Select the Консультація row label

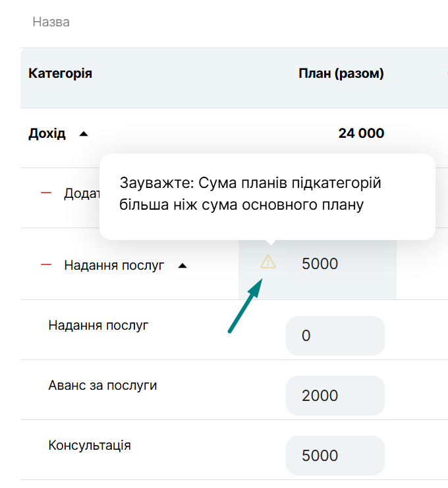click(x=90, y=445)
